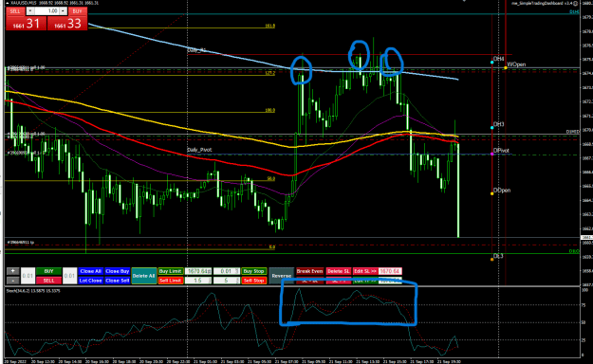Collapse one-click panel via triangle before XAUUSD,M15

pyautogui.click(x=8, y=3)
